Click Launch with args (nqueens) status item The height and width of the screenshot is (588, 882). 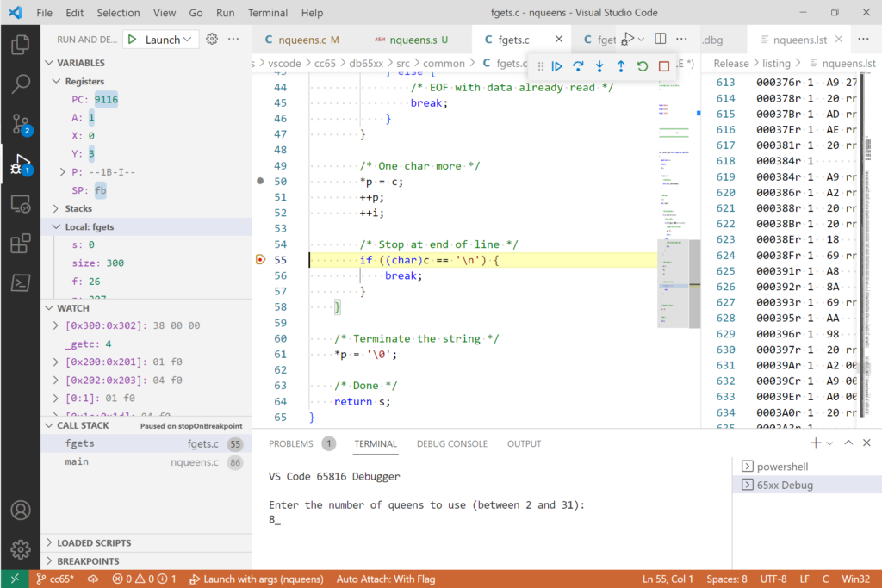257,579
